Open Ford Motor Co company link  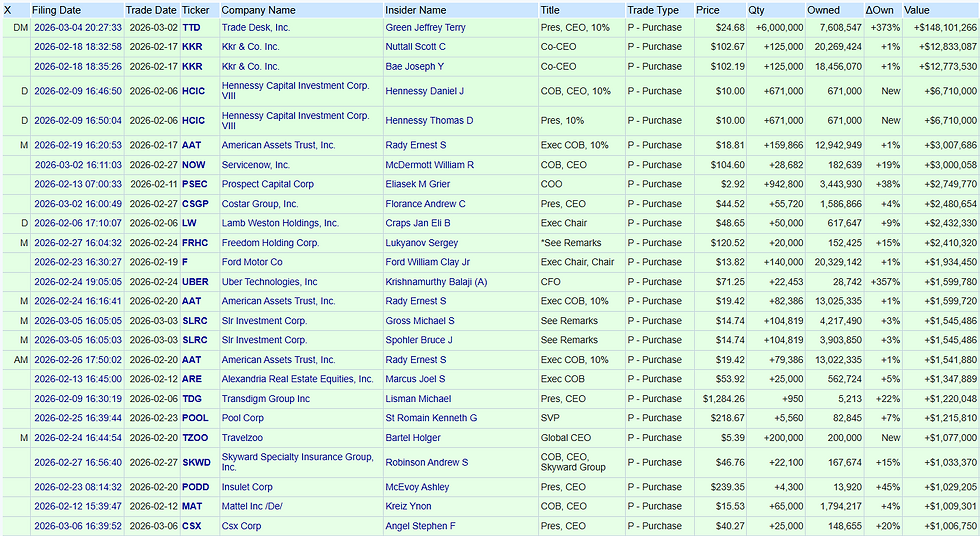(252, 262)
